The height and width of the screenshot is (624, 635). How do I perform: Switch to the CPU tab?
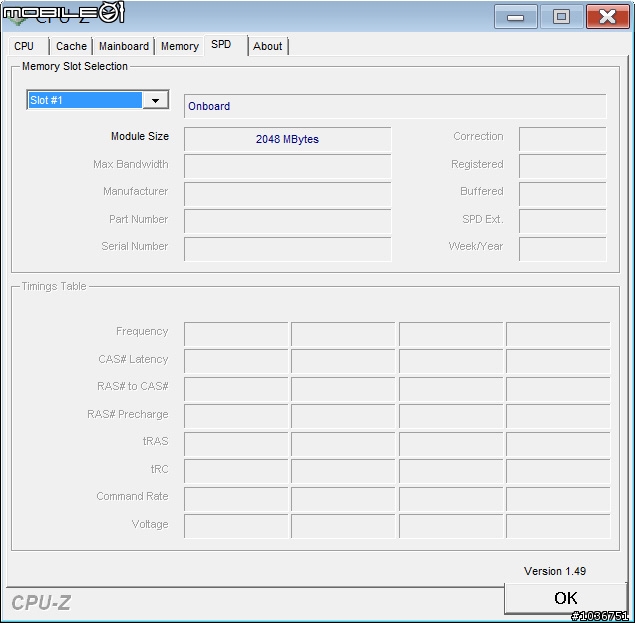27,46
